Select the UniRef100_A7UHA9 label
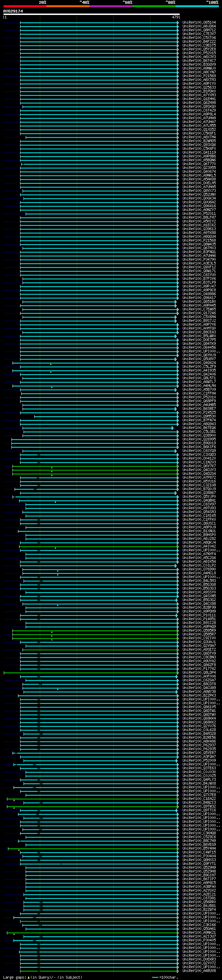The width and height of the screenshot is (222, 980). [199, 118]
